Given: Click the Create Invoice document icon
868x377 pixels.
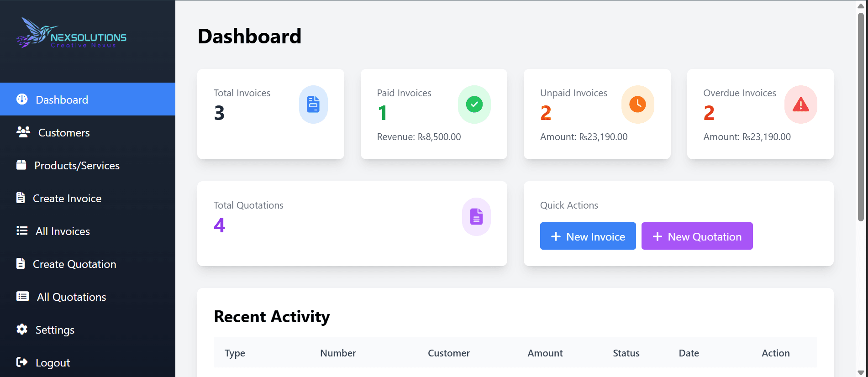Looking at the screenshot, I should 21,198.
